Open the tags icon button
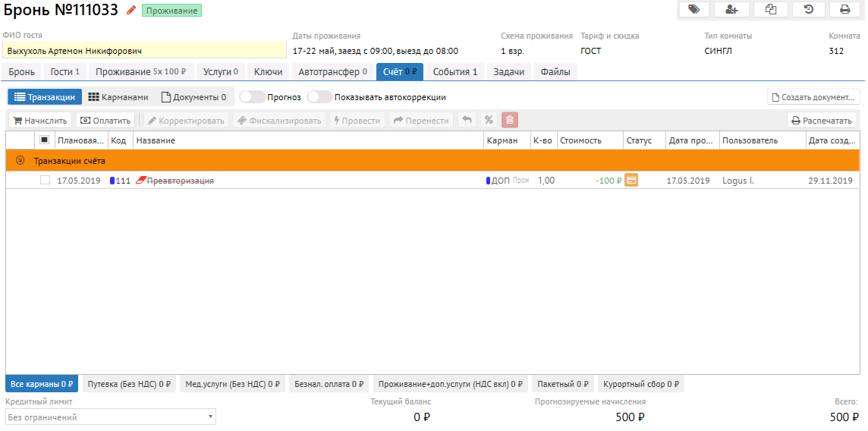The image size is (868, 431). (x=693, y=9)
